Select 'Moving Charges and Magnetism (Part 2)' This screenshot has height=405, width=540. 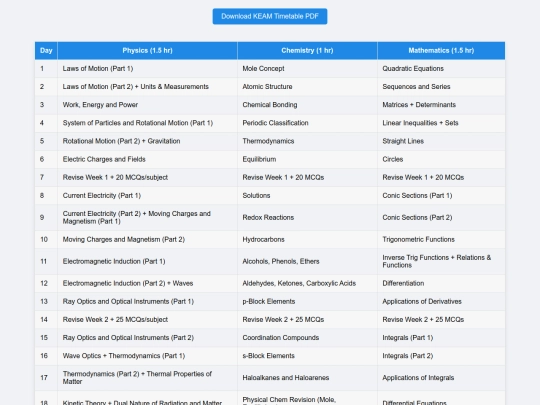click(x=147, y=239)
